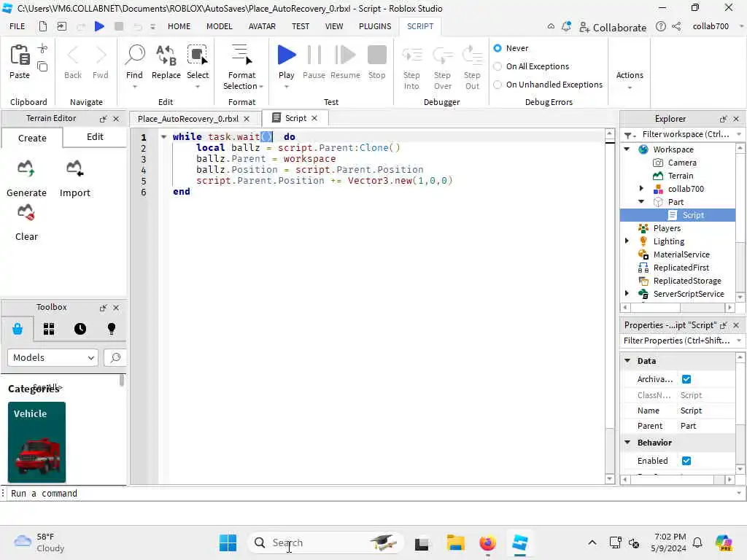
Task: Open notifications bell in top bar
Action: tap(566, 27)
